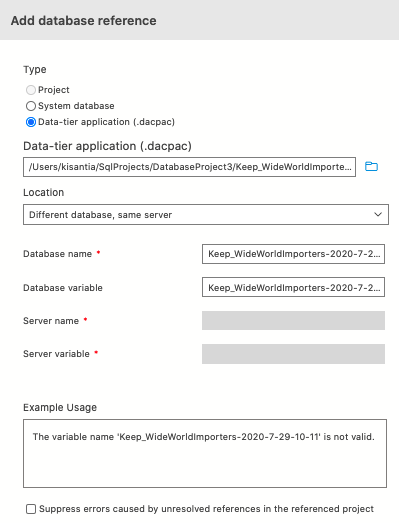The height and width of the screenshot is (523, 399).
Task: Click into the Database name field
Action: (x=293, y=254)
